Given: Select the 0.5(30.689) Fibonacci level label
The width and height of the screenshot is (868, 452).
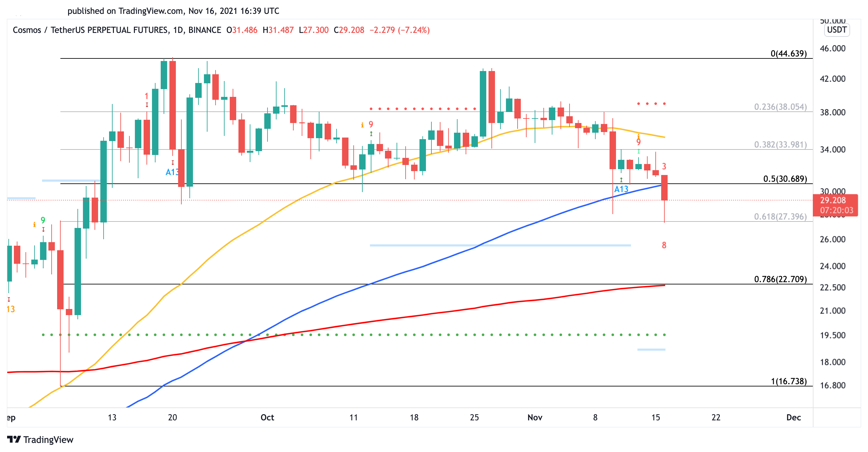Looking at the screenshot, I should point(785,179).
